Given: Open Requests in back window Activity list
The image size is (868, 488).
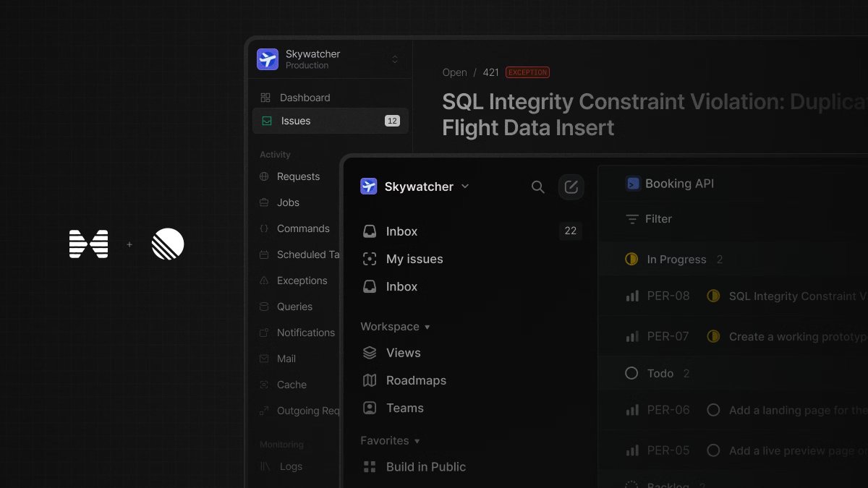Looking at the screenshot, I should (298, 176).
